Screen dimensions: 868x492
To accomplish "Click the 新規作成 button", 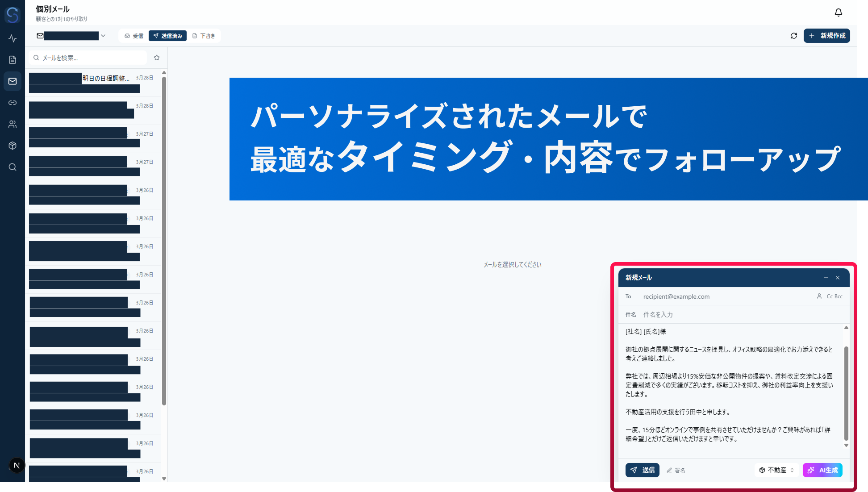I will click(826, 36).
